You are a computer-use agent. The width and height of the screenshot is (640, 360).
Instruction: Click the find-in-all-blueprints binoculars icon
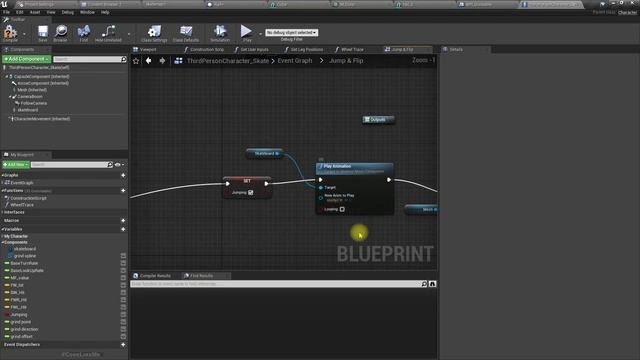(433, 284)
